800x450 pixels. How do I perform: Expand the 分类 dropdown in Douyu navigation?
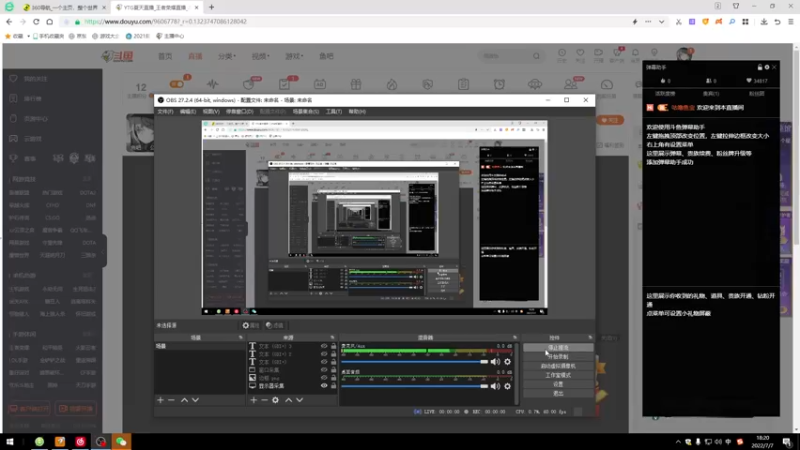[x=227, y=56]
